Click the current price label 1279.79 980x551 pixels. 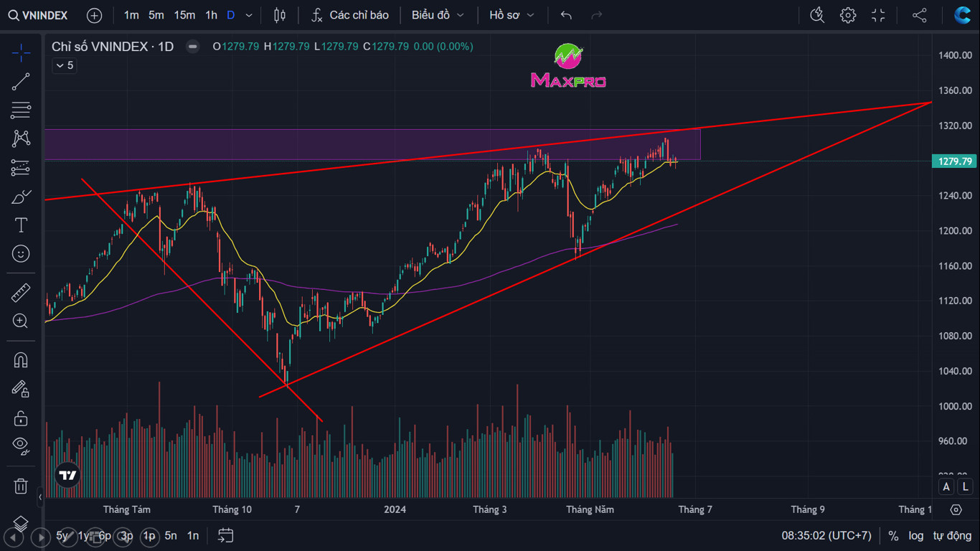click(956, 161)
